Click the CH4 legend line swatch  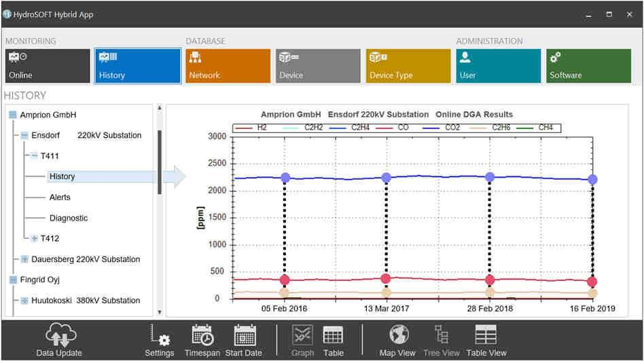click(525, 128)
